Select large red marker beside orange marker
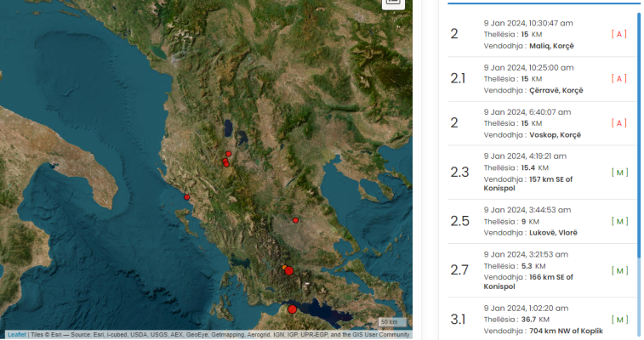This screenshot has height=340, width=644. 289,270
